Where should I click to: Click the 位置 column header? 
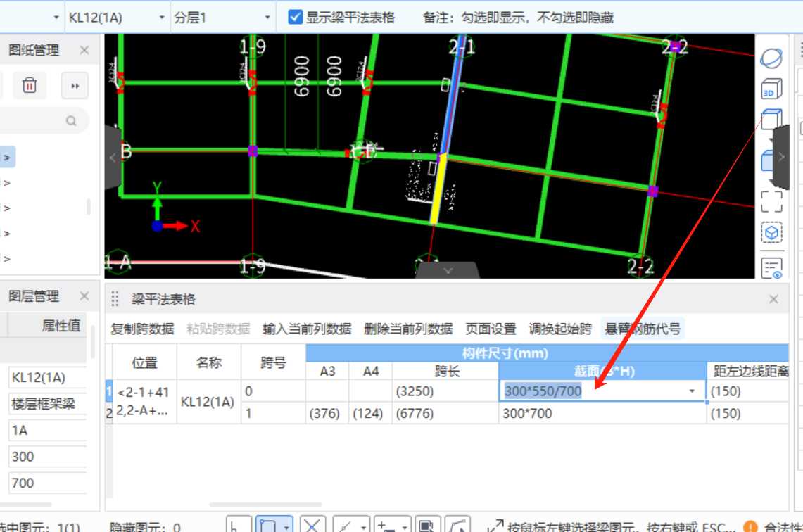tap(144, 362)
